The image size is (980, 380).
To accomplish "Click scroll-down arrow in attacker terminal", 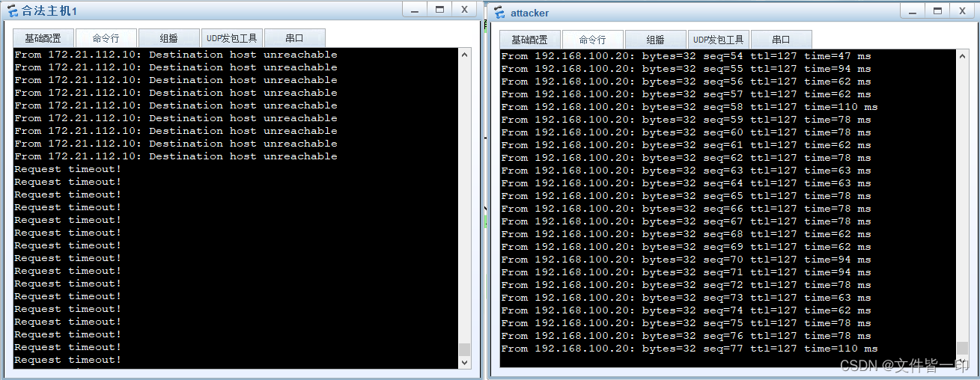I will coord(963,361).
